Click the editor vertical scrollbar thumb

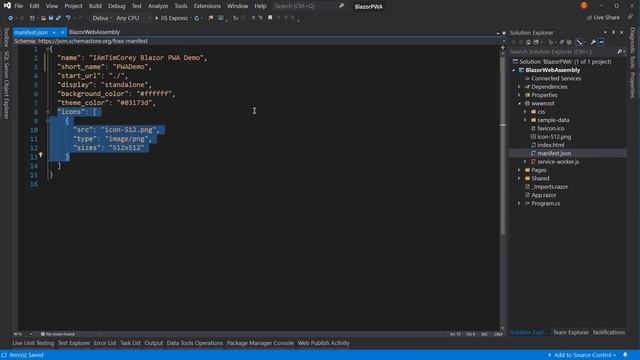(x=503, y=145)
